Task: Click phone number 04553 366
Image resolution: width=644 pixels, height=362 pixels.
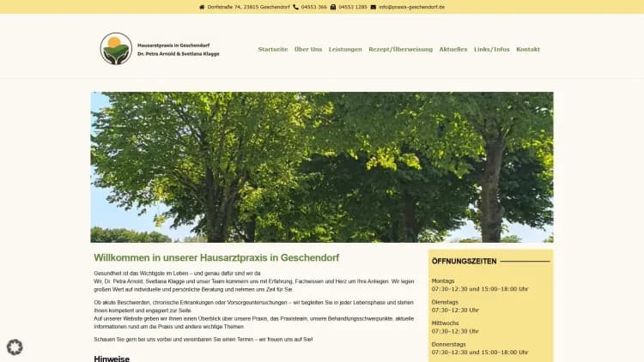Action: [313, 7]
